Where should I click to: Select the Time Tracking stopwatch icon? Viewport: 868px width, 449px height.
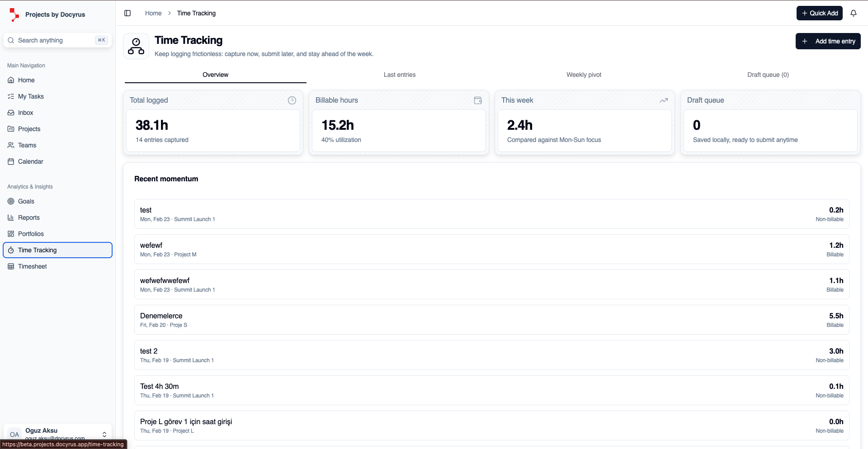click(x=10, y=250)
